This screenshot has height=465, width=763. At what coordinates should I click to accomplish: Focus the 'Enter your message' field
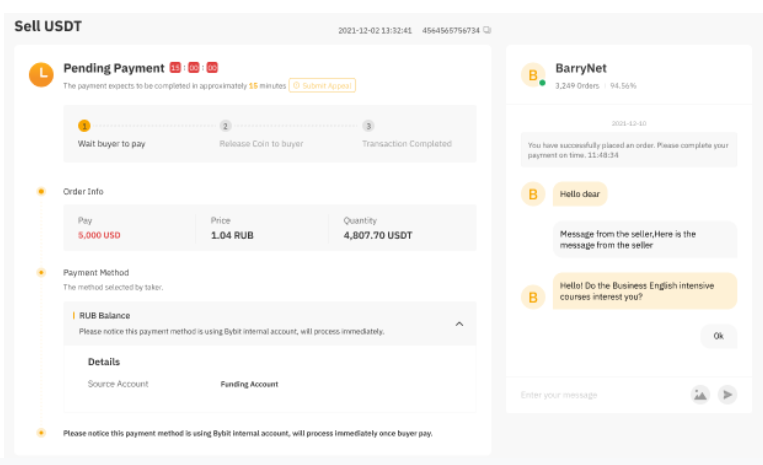[x=600, y=395]
